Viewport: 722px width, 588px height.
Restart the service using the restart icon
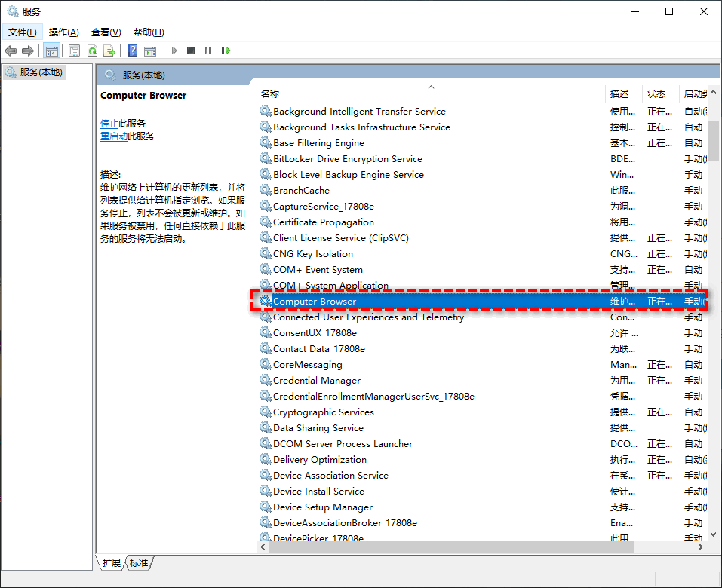[x=226, y=51]
